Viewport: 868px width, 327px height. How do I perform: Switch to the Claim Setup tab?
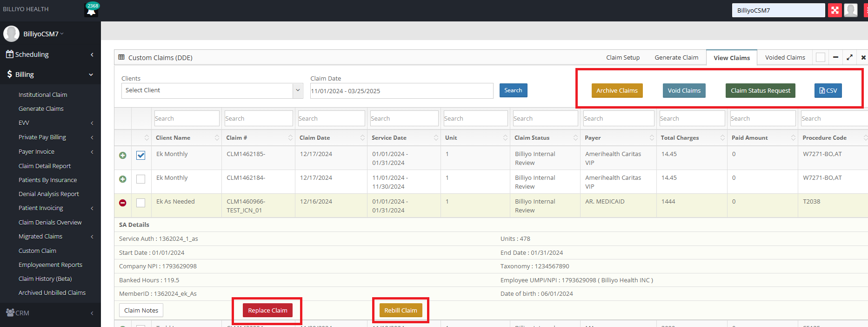coord(623,57)
